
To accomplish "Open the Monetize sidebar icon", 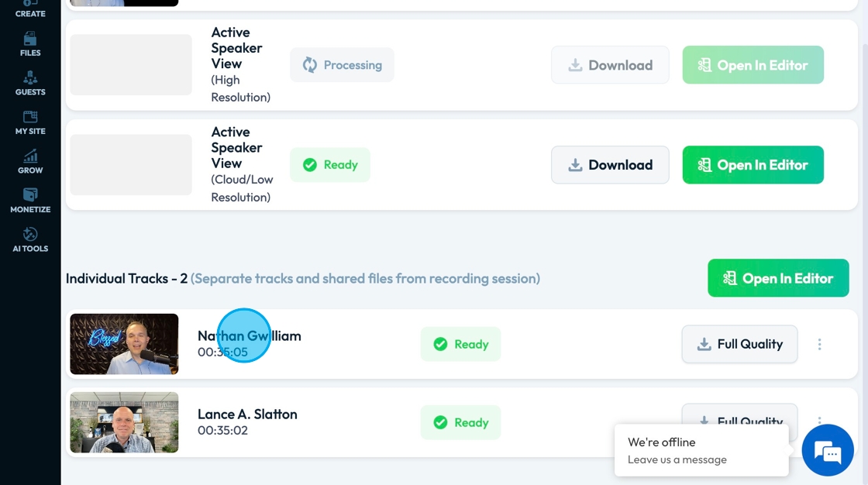I will click(x=30, y=201).
